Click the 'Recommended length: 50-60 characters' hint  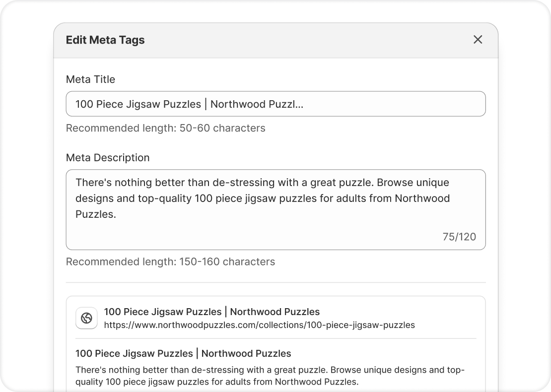point(165,128)
